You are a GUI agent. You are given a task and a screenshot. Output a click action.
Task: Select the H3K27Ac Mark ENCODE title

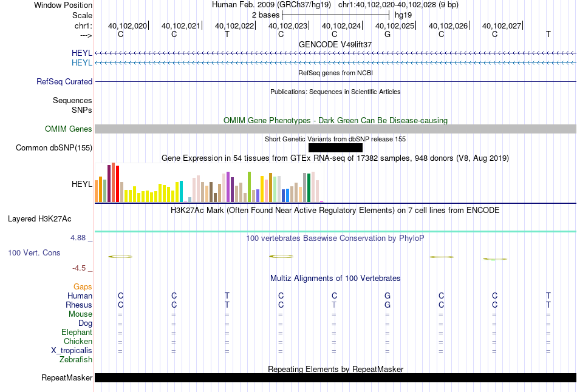pos(335,211)
